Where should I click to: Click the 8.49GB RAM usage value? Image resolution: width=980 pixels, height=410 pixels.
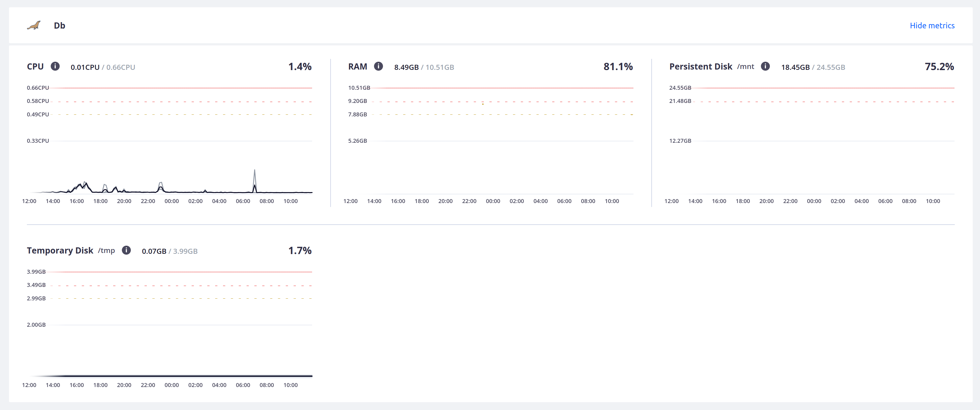click(406, 67)
